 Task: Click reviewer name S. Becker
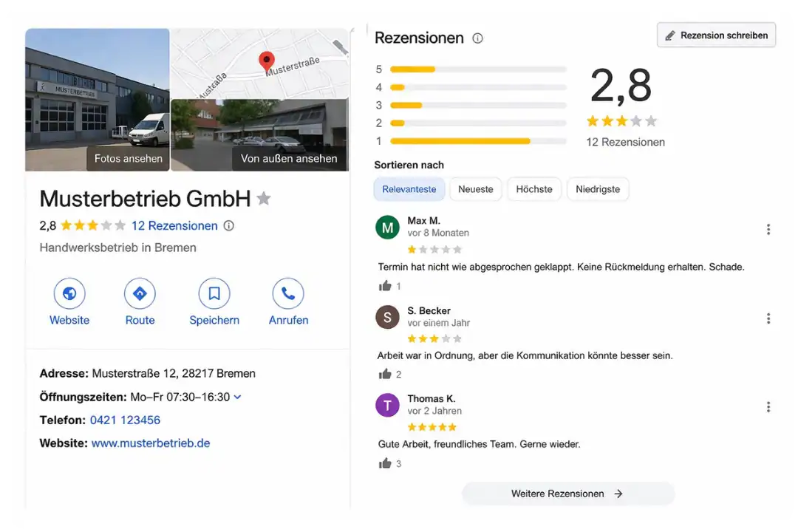tap(429, 310)
